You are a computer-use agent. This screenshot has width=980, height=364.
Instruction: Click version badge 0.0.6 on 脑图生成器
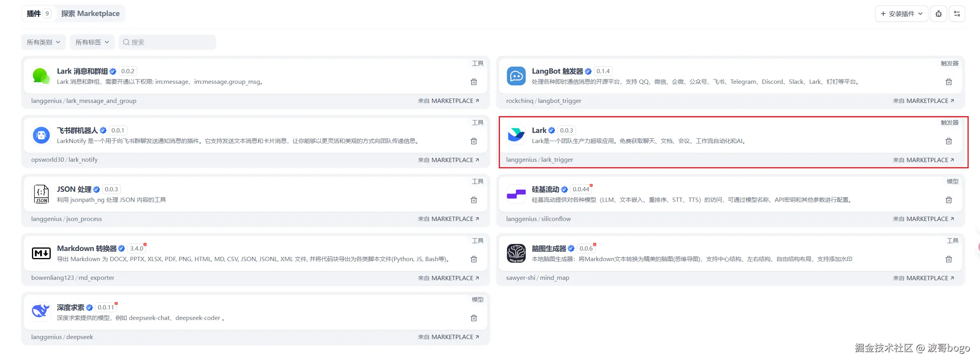pos(586,249)
